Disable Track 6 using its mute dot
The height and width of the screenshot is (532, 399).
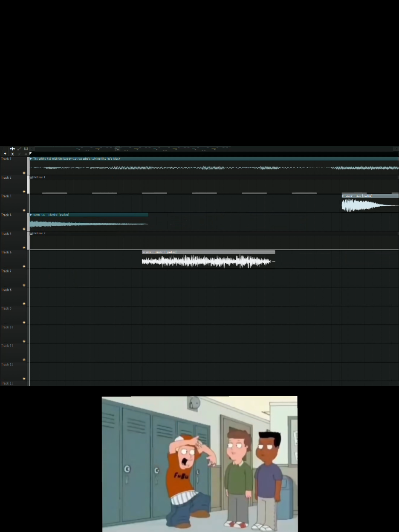pos(24,267)
